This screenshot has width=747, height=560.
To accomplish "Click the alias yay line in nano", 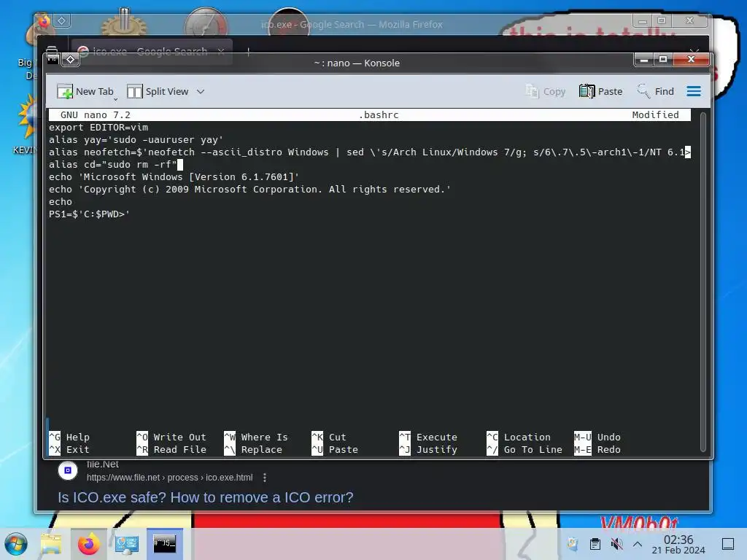I will click(x=136, y=140).
